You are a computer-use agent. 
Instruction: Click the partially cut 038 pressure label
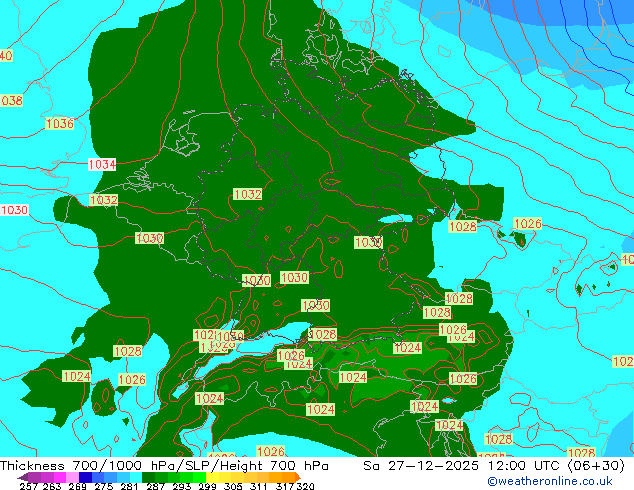pos(11,100)
